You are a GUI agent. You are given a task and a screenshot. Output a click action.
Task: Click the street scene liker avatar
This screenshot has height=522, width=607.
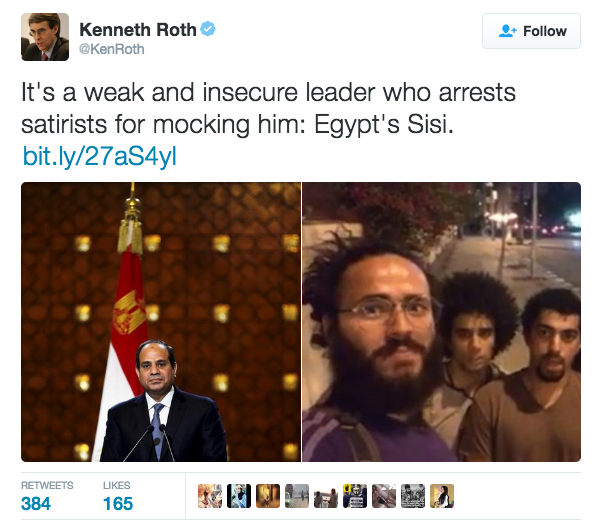(297, 496)
